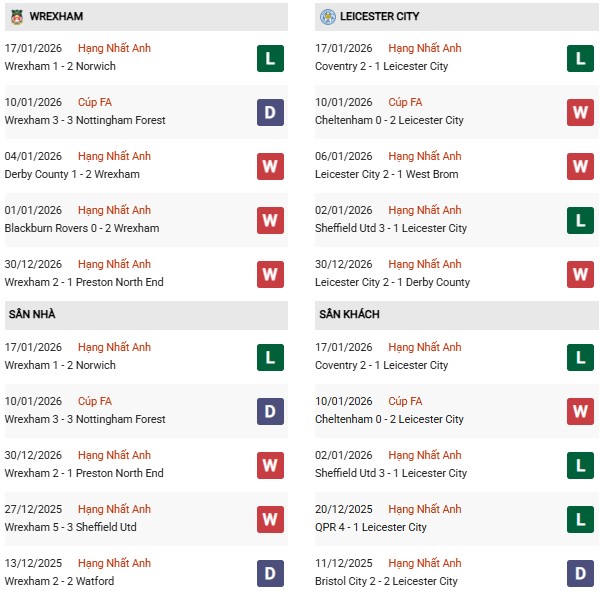This screenshot has width=600, height=595.
Task: Click the W badge for Derby County vs Wrexham
Action: tap(270, 166)
